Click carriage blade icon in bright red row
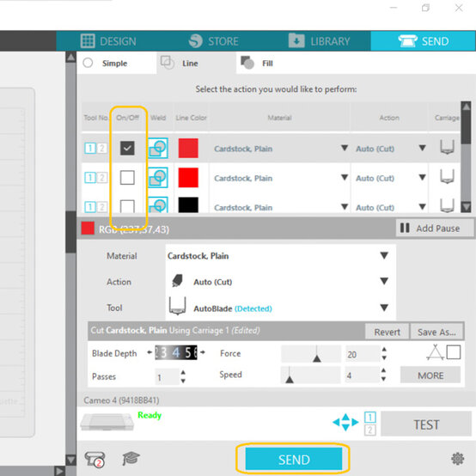The height and width of the screenshot is (476, 476). pos(447,176)
